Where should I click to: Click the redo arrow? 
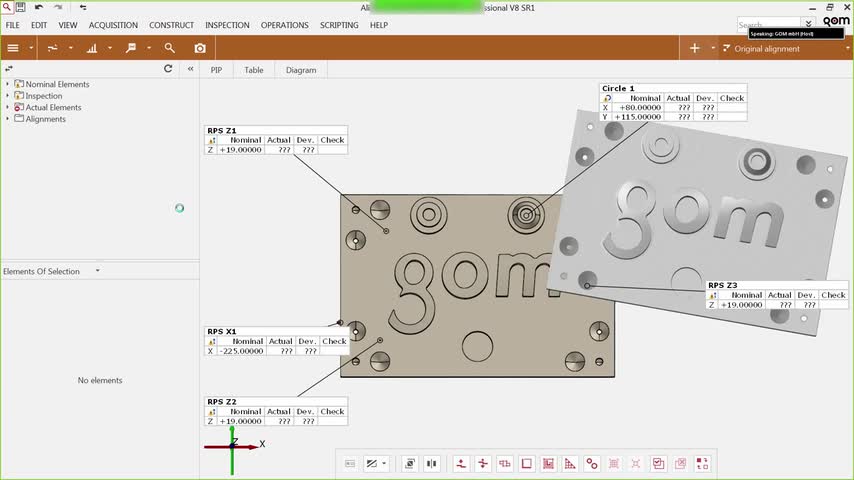pos(58,7)
